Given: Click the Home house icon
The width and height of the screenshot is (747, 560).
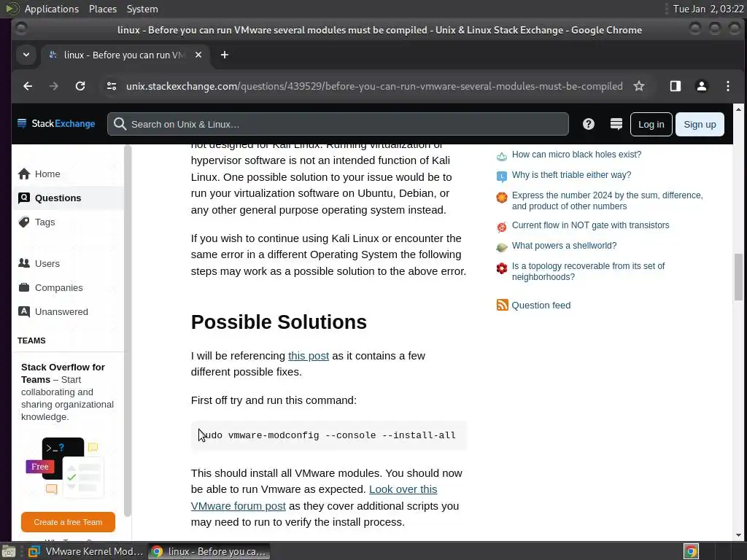Looking at the screenshot, I should tap(24, 174).
